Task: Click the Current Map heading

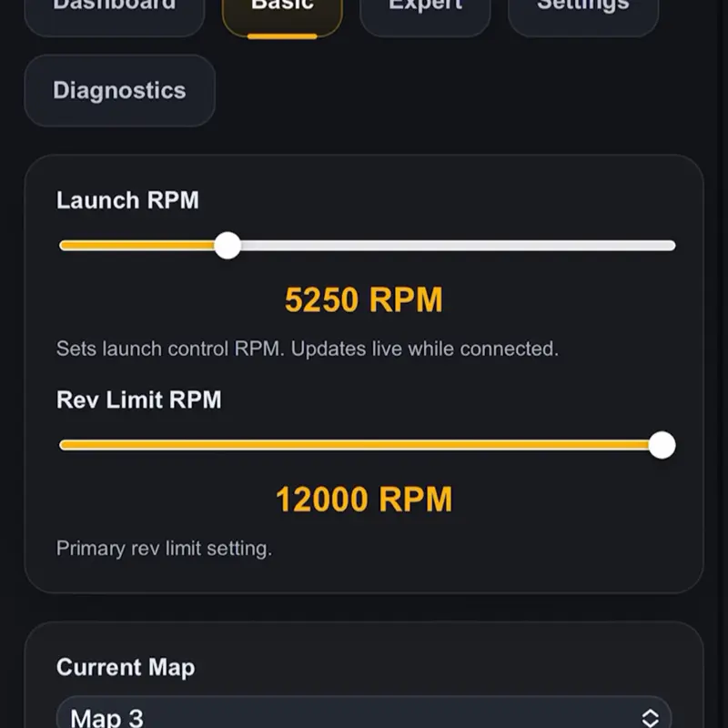Action: coord(126,667)
